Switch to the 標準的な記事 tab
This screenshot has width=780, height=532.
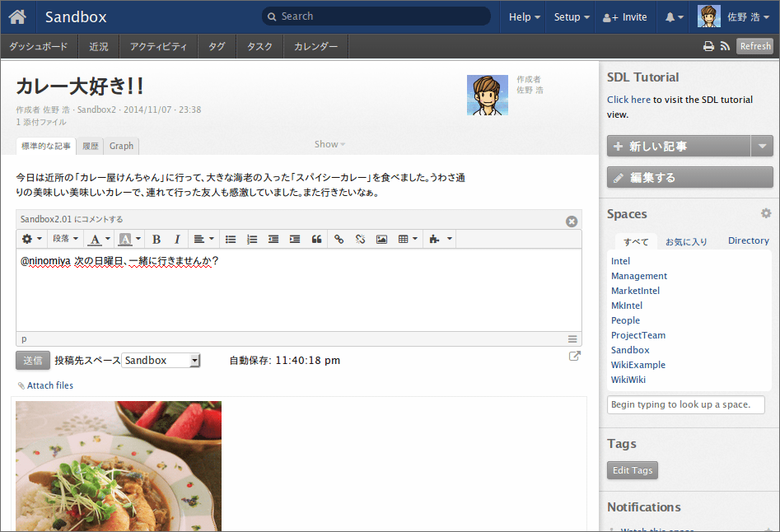click(x=46, y=146)
